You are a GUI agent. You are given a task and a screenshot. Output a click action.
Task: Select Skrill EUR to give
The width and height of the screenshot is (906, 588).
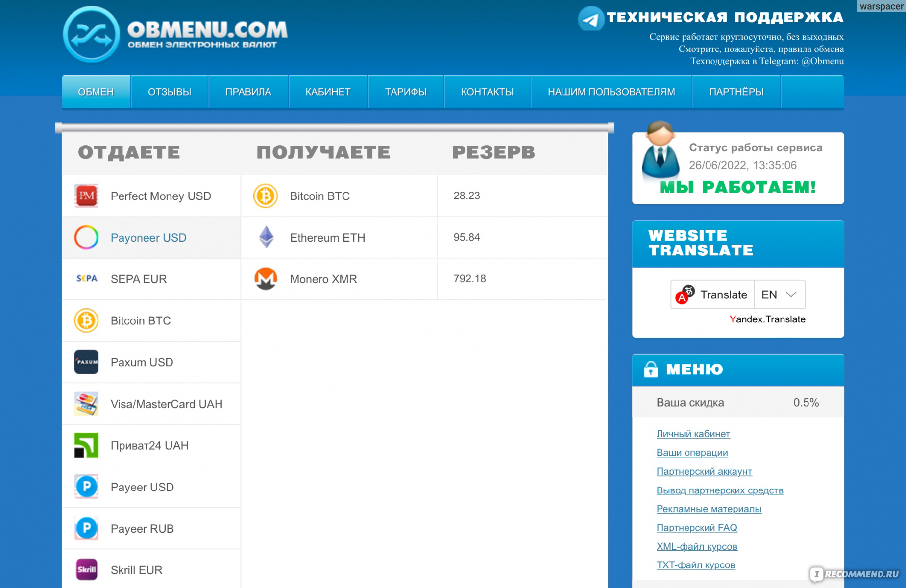coord(151,570)
